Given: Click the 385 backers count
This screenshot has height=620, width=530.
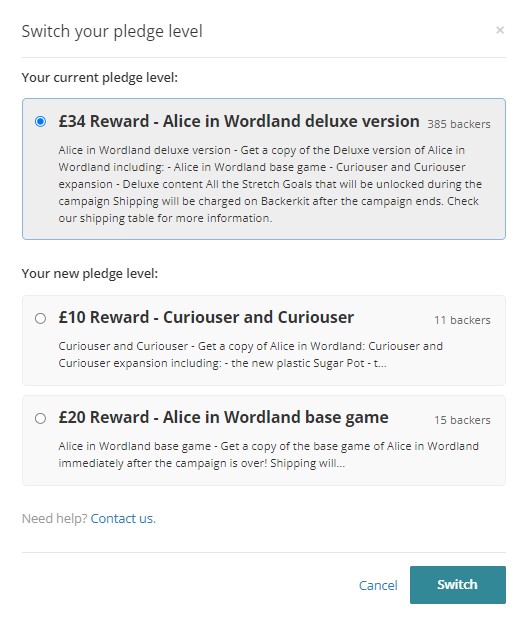Looking at the screenshot, I should 459,124.
